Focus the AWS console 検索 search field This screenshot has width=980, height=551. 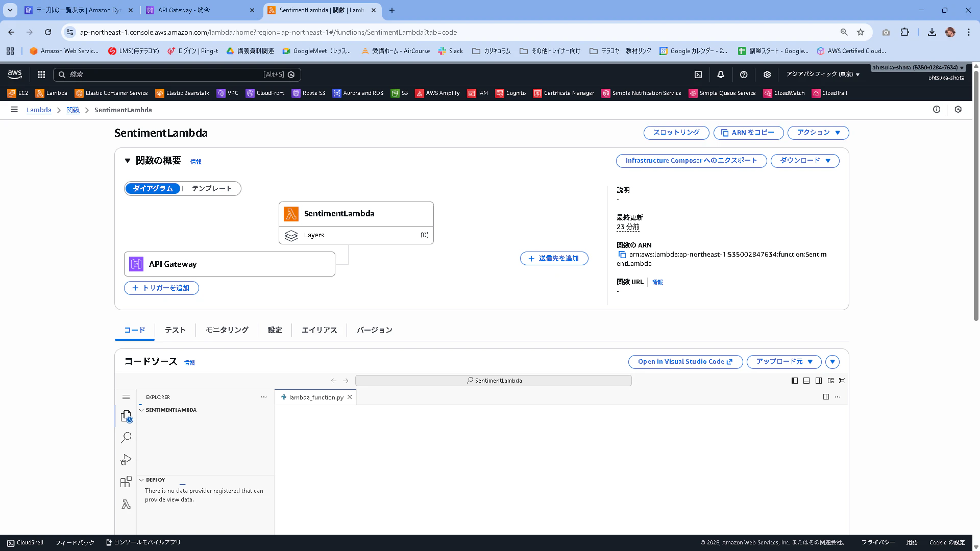[177, 74]
